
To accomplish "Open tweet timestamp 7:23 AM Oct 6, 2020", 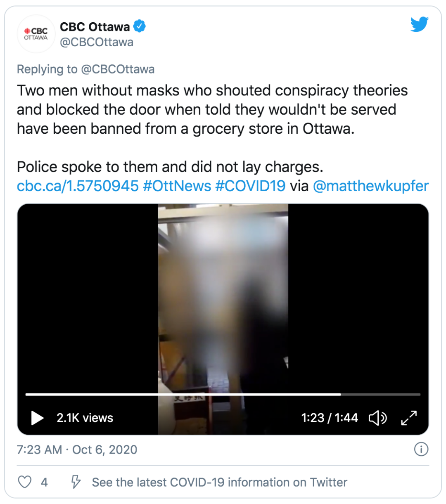I will pos(77,450).
